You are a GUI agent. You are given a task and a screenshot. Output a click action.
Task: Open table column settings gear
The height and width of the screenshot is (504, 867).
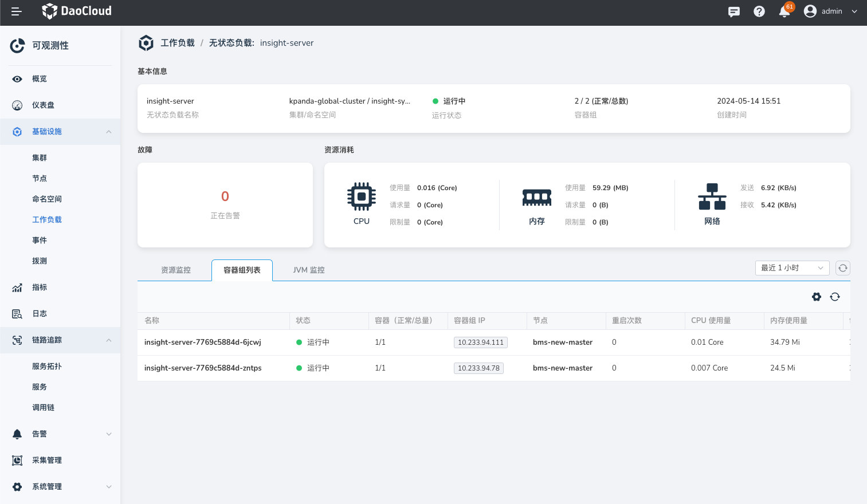click(x=817, y=297)
